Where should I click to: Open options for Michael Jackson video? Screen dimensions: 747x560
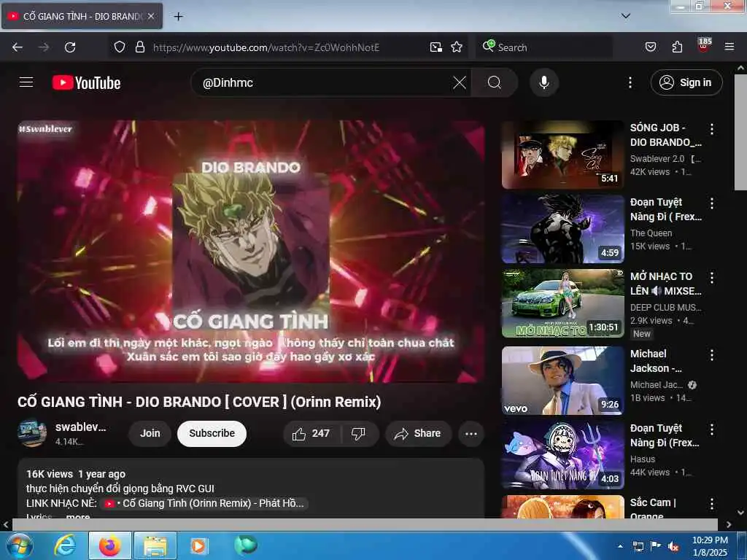(x=712, y=355)
